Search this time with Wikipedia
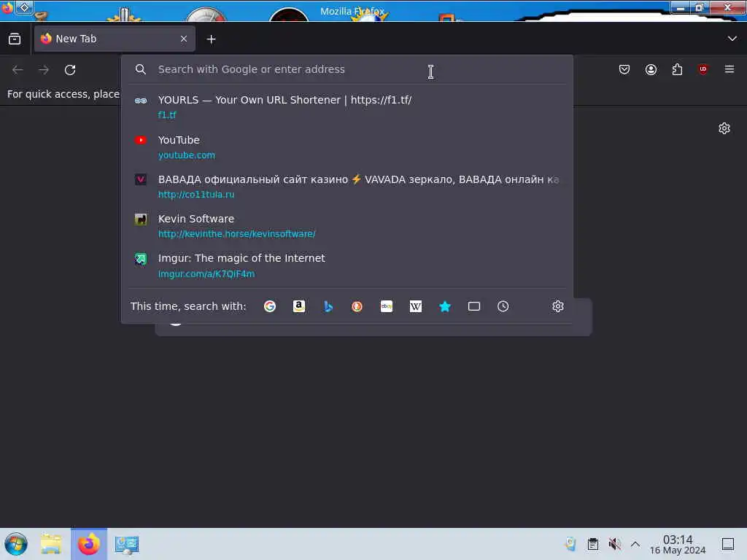Screen dimensions: 747x560 pos(415,306)
